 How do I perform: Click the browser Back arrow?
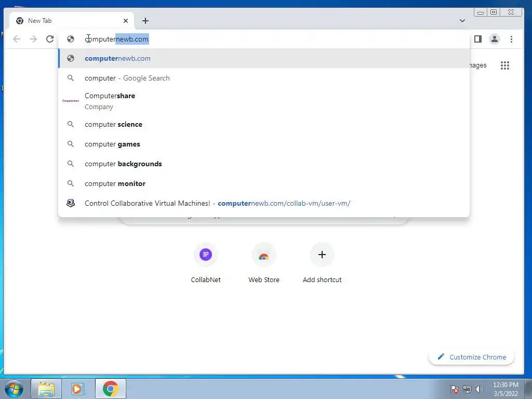[17, 39]
